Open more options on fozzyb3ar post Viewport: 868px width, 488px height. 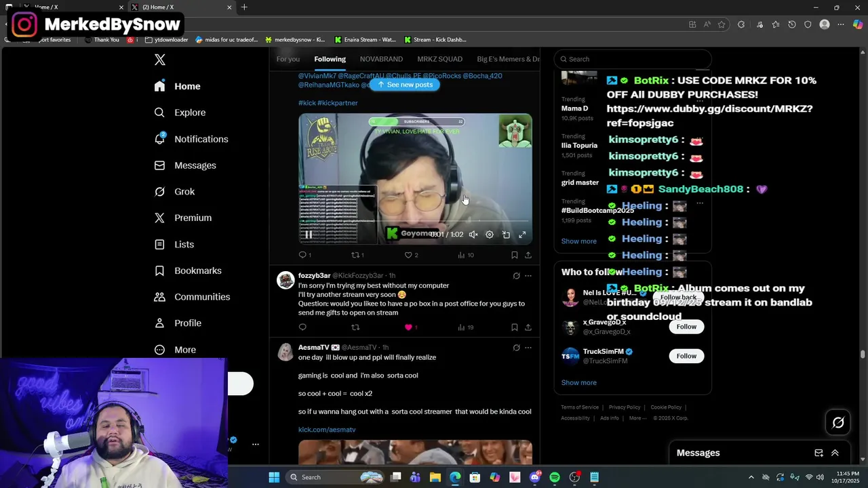528,276
